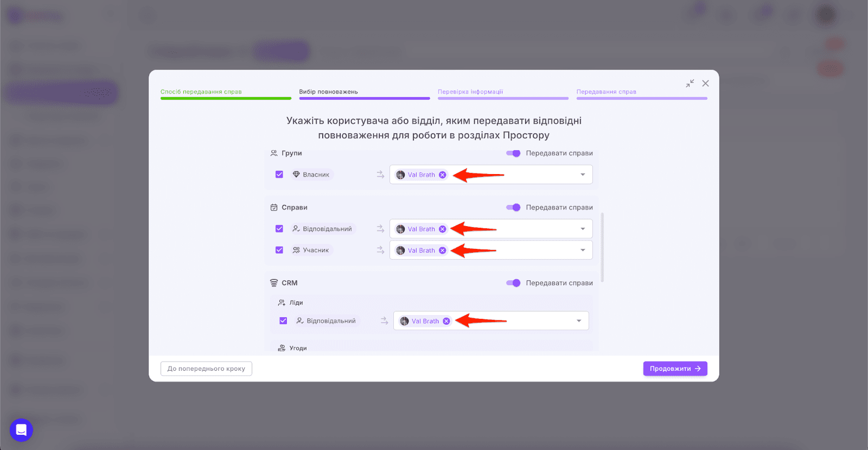Image resolution: width=868 pixels, height=450 pixels.
Task: Uncheck Відповідальний checkbox under Справи
Action: click(x=279, y=229)
